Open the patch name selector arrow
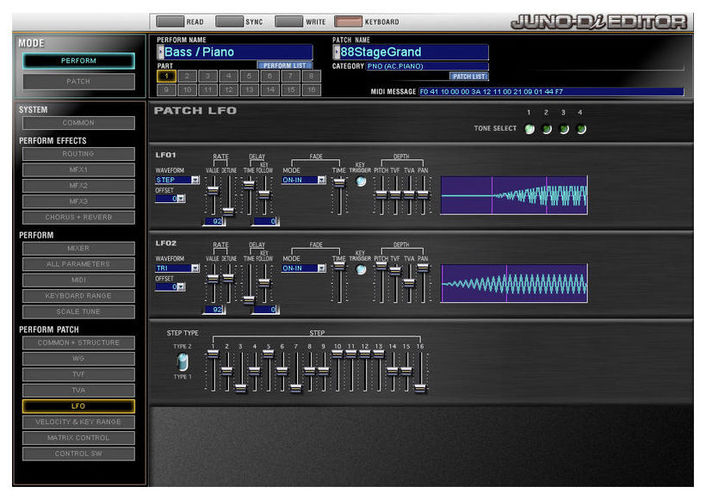The image size is (706, 499). coord(336,52)
